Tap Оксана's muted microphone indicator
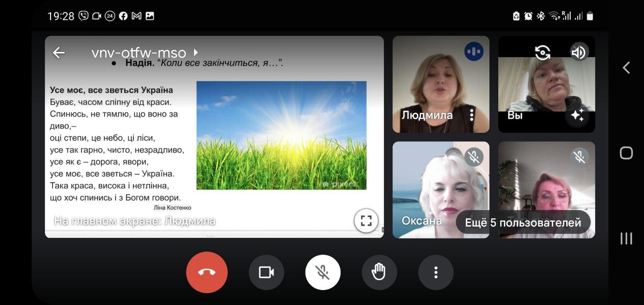This screenshot has height=305, width=644. [x=474, y=157]
